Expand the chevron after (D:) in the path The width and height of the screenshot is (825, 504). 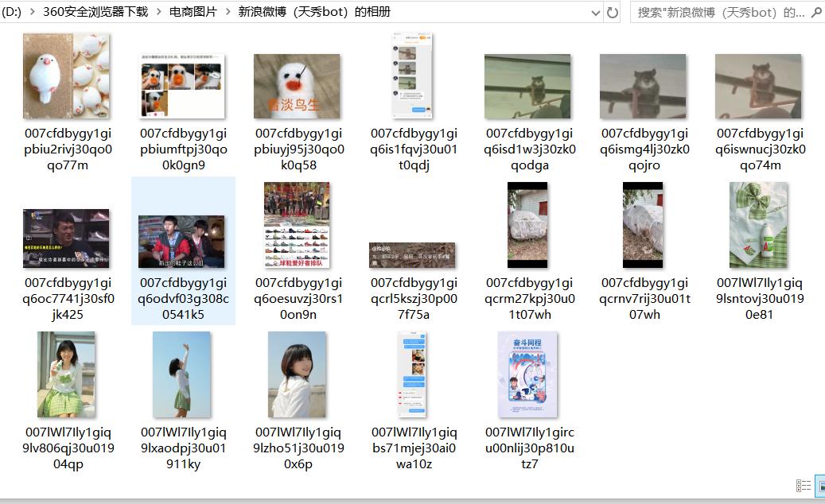[32, 12]
